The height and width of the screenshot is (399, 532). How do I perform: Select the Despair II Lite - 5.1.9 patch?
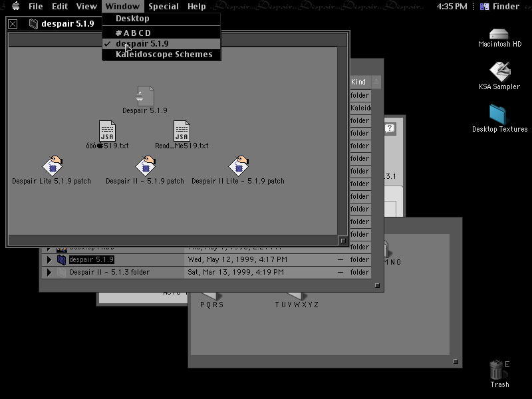click(x=239, y=166)
